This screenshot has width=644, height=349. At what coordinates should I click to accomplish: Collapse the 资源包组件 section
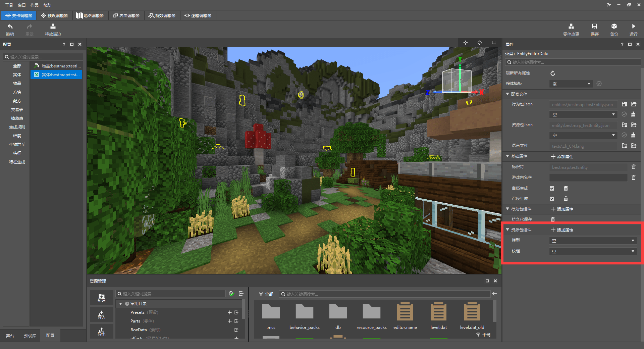tap(507, 230)
